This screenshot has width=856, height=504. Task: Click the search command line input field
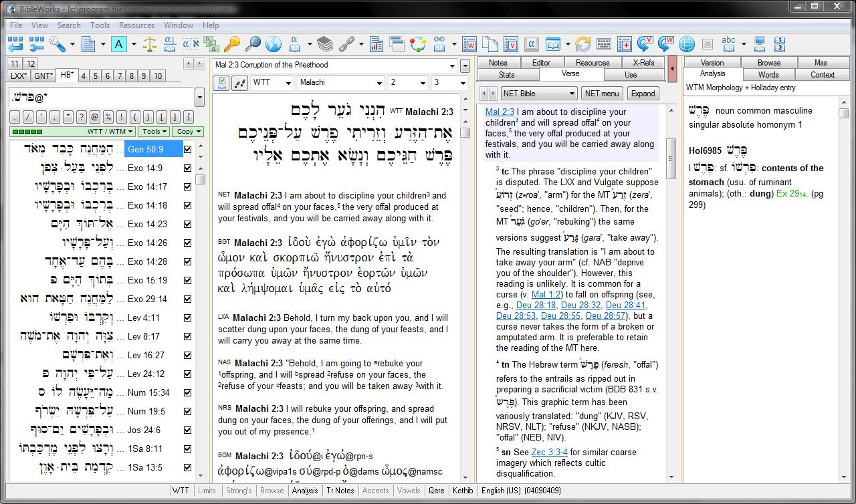(x=100, y=98)
